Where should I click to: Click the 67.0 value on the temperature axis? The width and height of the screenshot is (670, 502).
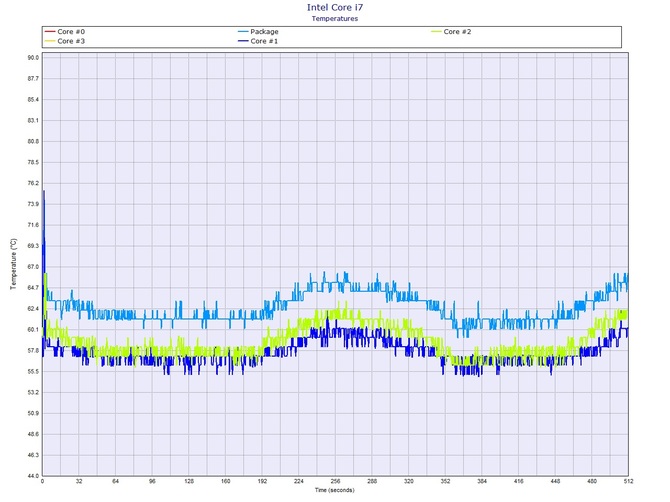(x=33, y=267)
